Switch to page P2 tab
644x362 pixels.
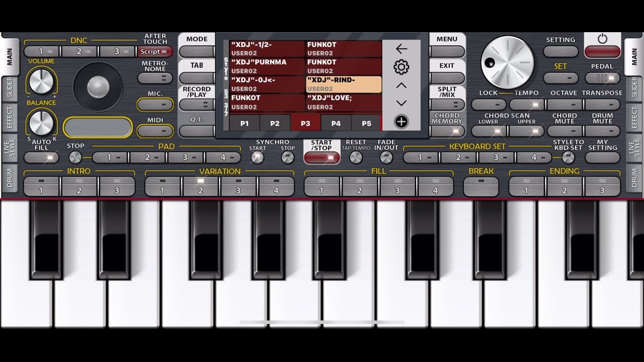click(x=275, y=123)
